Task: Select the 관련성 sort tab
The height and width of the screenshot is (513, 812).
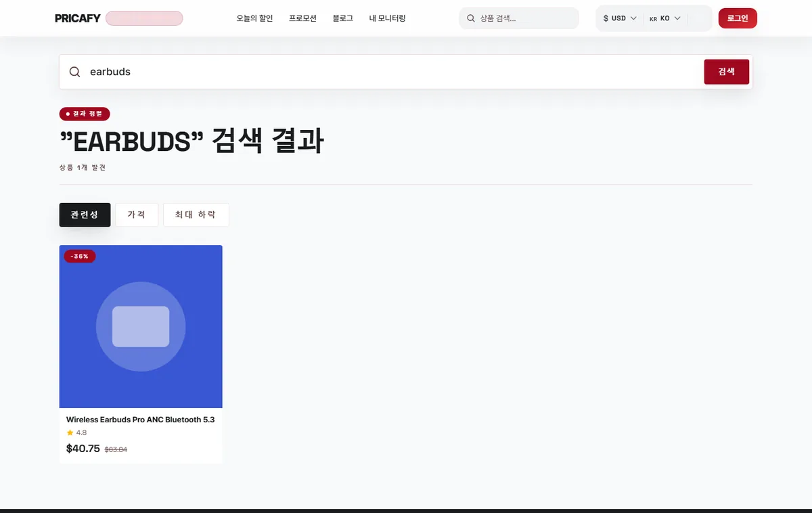Action: click(85, 215)
